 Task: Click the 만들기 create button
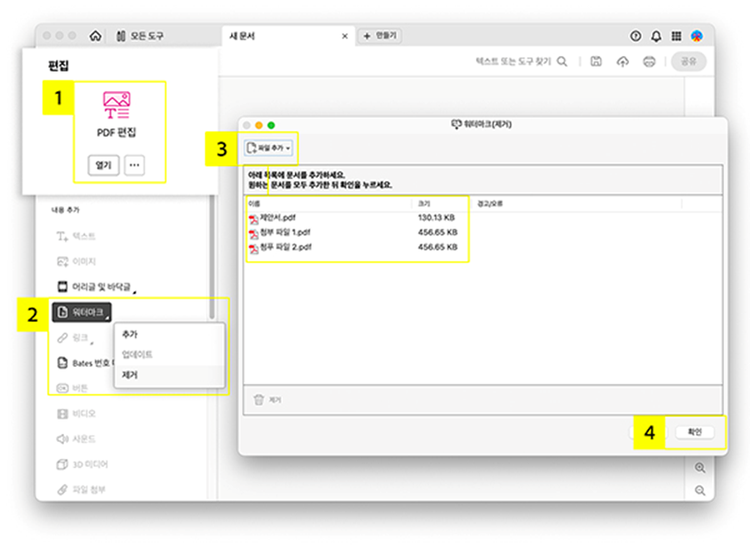[380, 36]
